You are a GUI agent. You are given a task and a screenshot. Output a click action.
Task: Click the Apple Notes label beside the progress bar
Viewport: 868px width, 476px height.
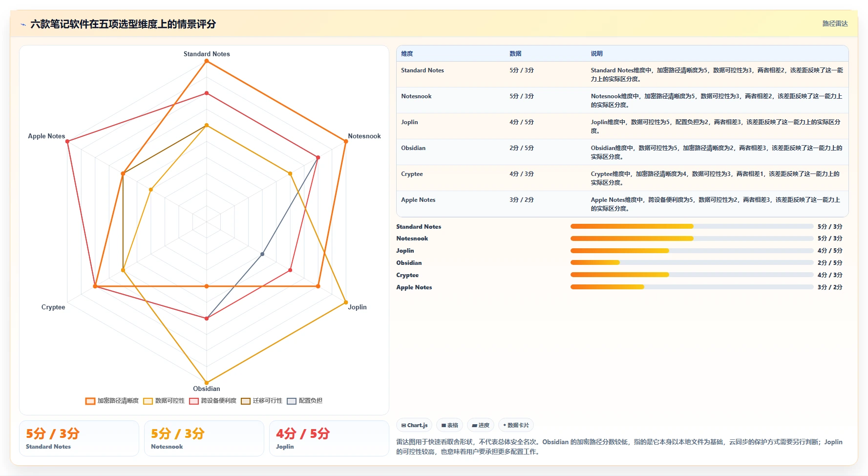(x=414, y=287)
